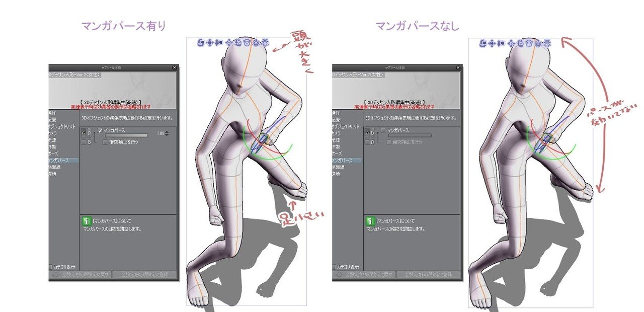Open カメラ category in right panel
Viewport: 644px width, 312px height.
pyautogui.click(x=337, y=133)
